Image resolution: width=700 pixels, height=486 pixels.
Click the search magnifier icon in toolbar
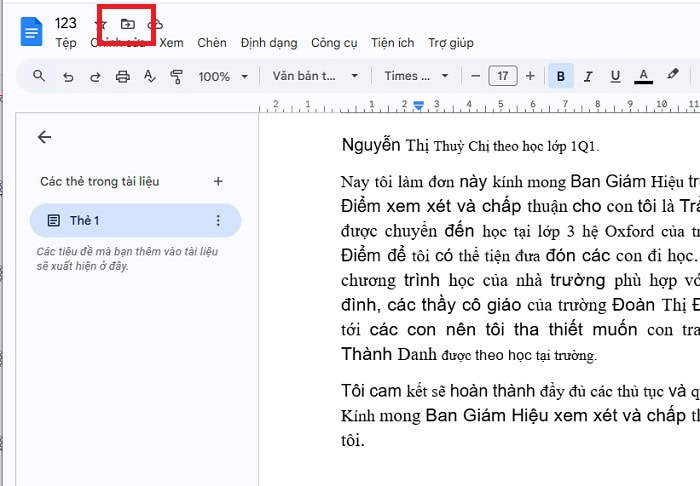(x=39, y=76)
